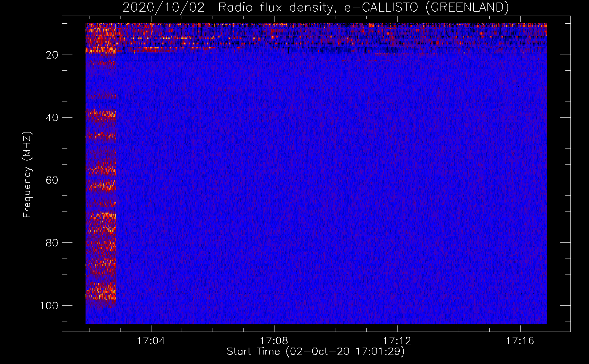Click the 'Frequency (MHZ)' axis label
Viewport: 589px width, 364px height.
pos(27,175)
